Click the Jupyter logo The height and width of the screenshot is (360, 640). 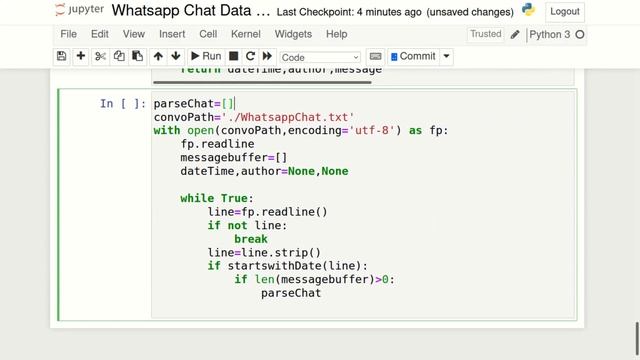click(x=80, y=10)
